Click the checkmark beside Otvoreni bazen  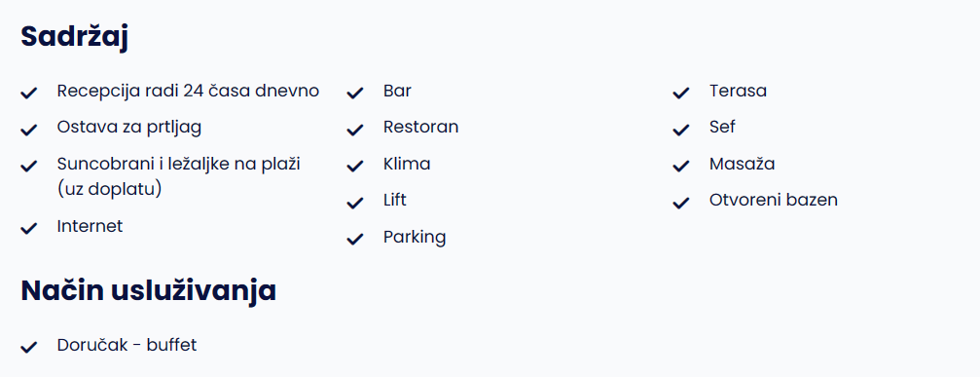681,203
